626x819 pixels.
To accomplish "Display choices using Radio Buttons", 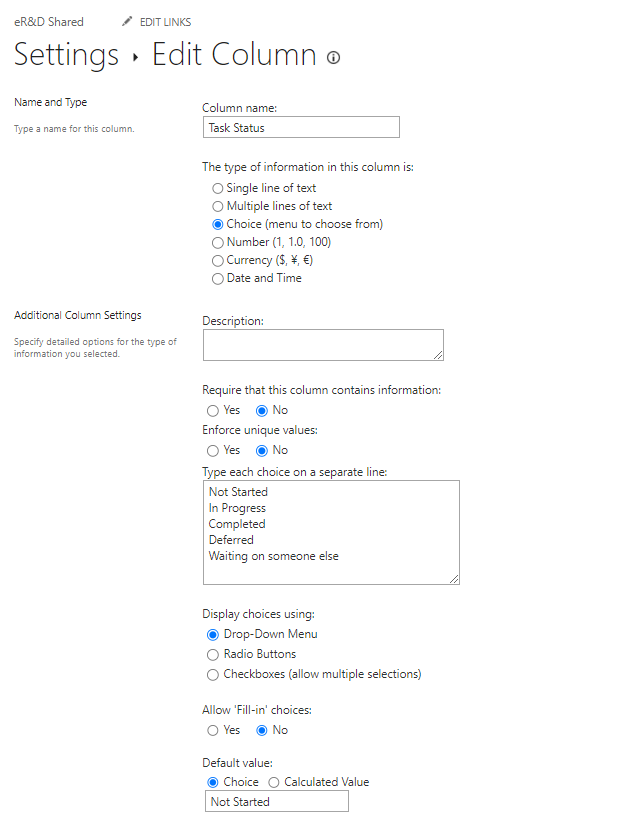I will click(x=211, y=655).
